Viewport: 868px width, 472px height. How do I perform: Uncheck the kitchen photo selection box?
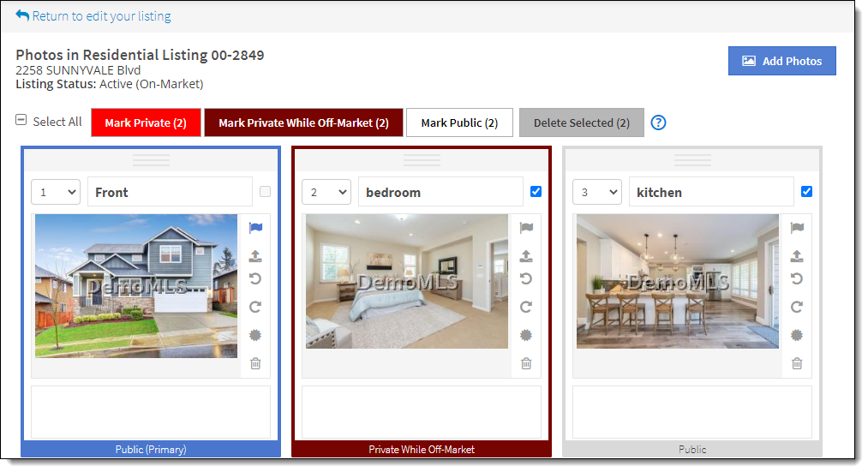pyautogui.click(x=806, y=192)
